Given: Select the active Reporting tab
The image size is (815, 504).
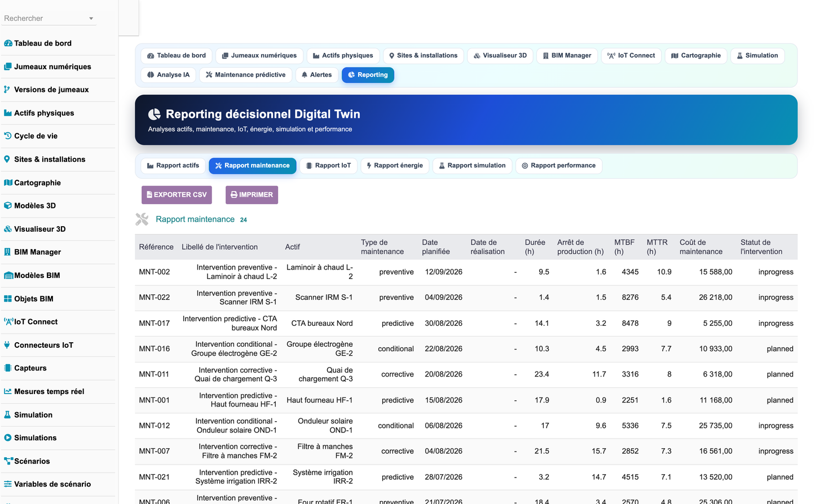Looking at the screenshot, I should pos(368,75).
